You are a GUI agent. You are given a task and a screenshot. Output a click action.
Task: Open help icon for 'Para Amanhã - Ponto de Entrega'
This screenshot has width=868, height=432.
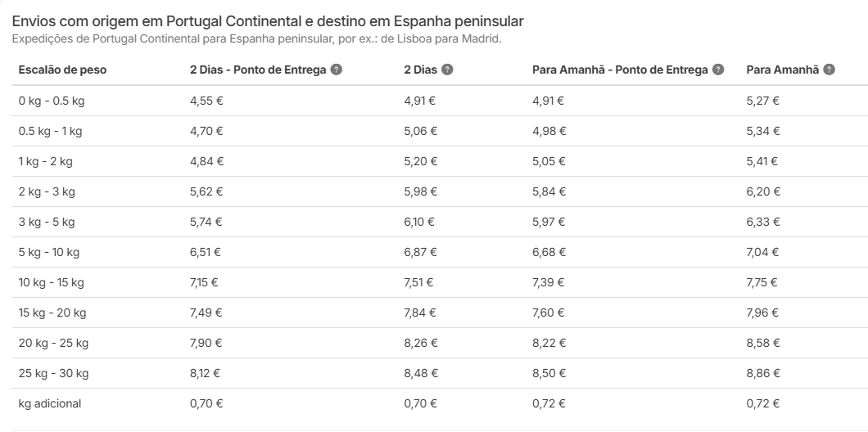click(x=718, y=70)
